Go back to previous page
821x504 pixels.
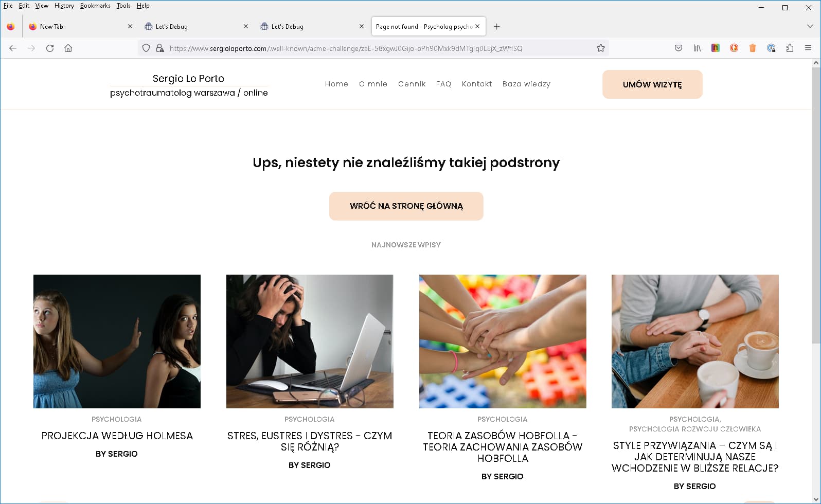[x=13, y=48]
